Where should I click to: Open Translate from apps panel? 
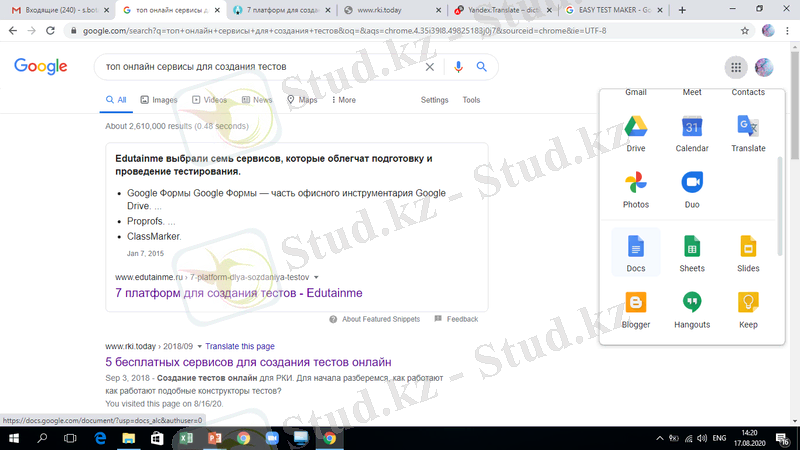(748, 134)
